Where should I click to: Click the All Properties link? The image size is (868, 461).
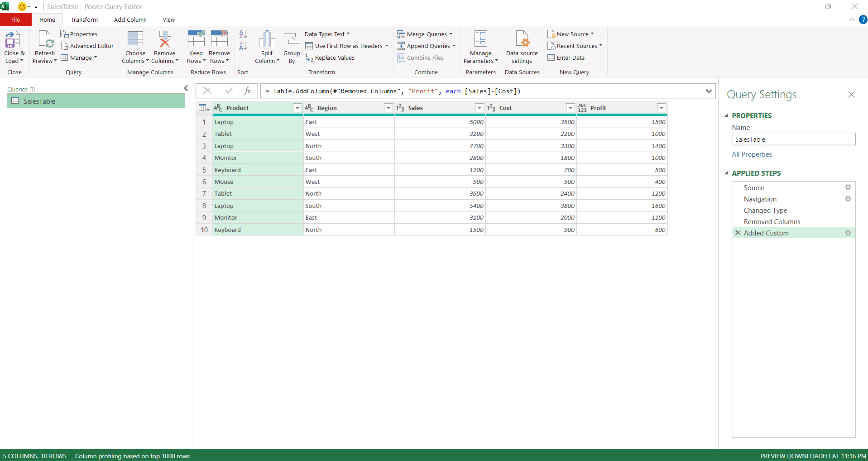click(752, 154)
